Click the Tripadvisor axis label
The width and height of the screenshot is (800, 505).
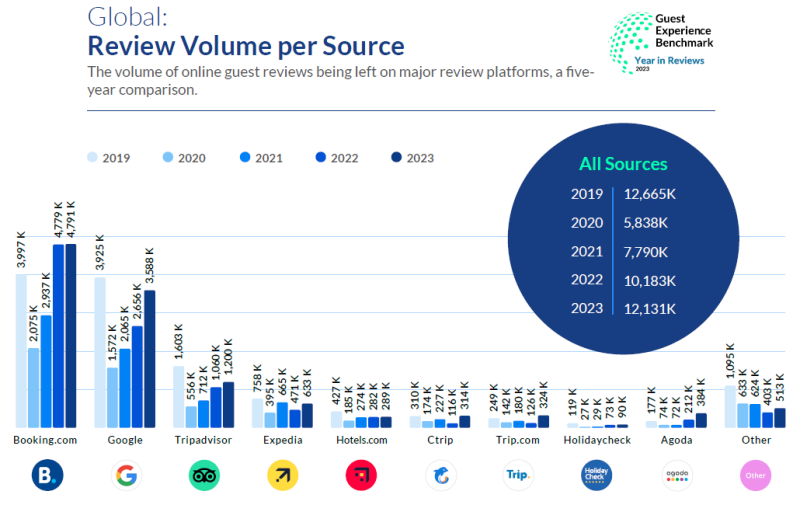[203, 440]
